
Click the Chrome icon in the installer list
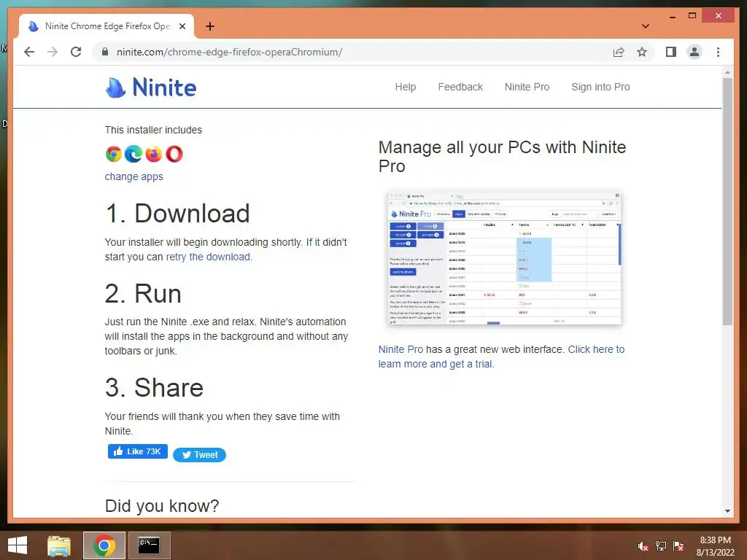113,154
